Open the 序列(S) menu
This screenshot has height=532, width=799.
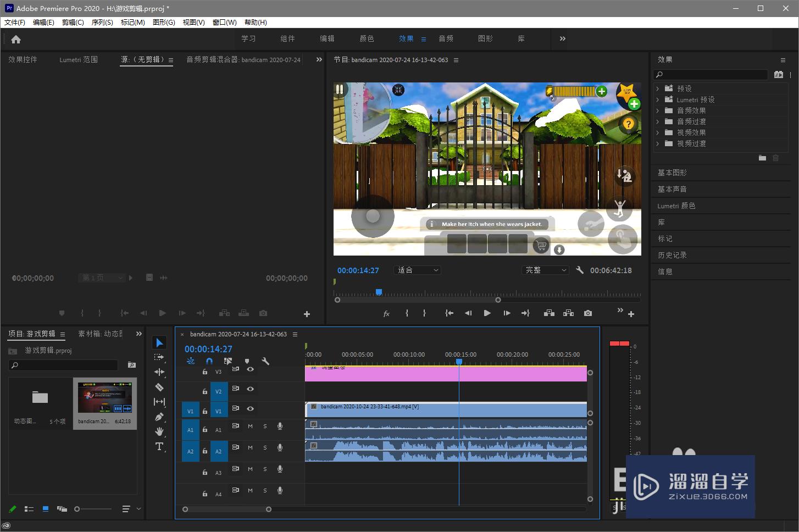[x=102, y=23]
